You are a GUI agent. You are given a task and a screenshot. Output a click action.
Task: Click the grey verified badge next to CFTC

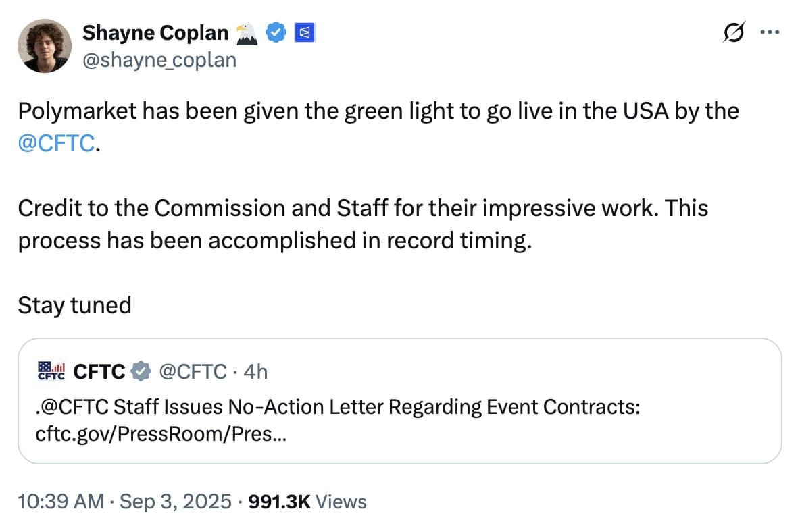[141, 371]
